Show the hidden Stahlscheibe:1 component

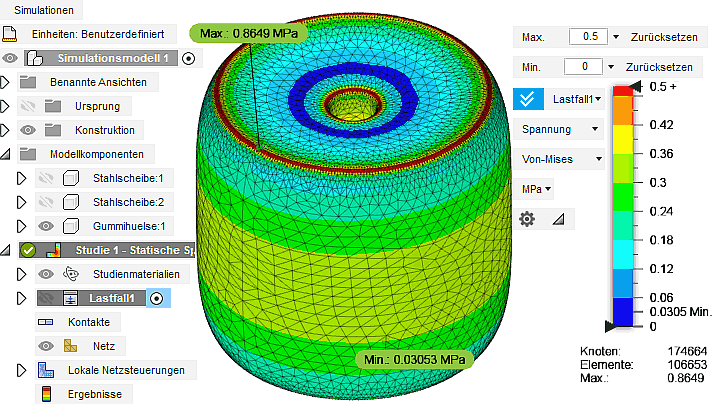[45, 178]
